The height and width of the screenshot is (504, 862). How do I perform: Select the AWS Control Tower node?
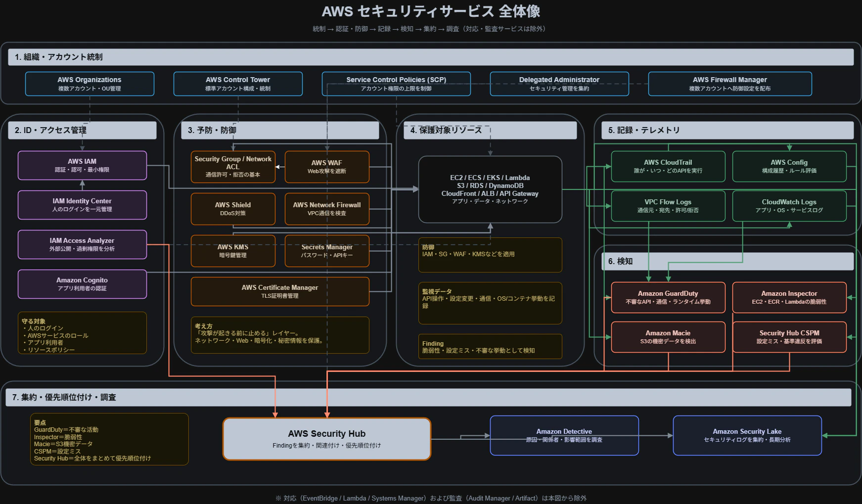coord(238,84)
